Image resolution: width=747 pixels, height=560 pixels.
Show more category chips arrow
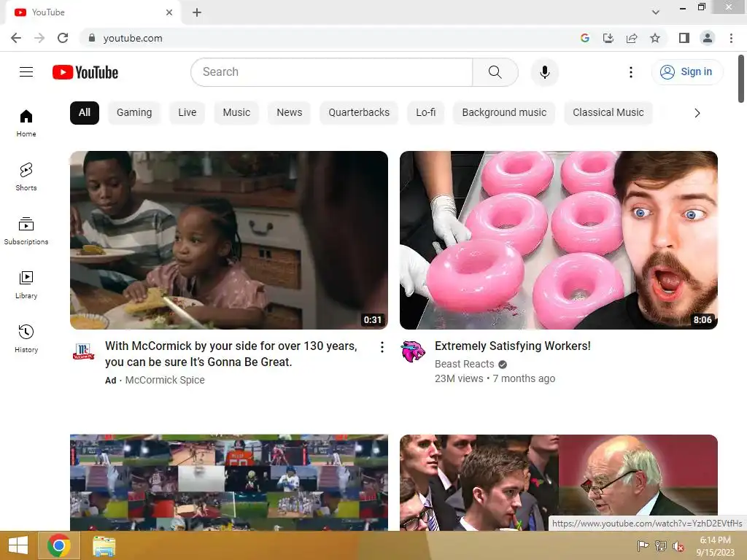tap(697, 113)
